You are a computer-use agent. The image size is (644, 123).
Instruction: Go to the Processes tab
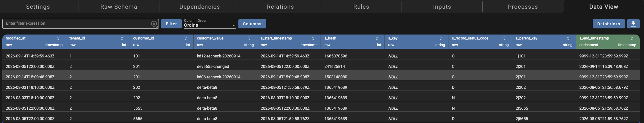(523, 7)
